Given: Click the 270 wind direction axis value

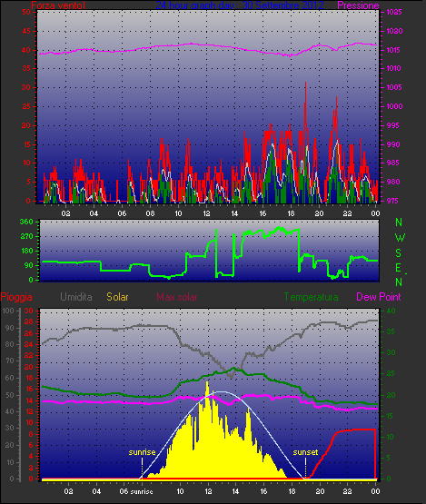Looking at the screenshot, I should 26,237.
